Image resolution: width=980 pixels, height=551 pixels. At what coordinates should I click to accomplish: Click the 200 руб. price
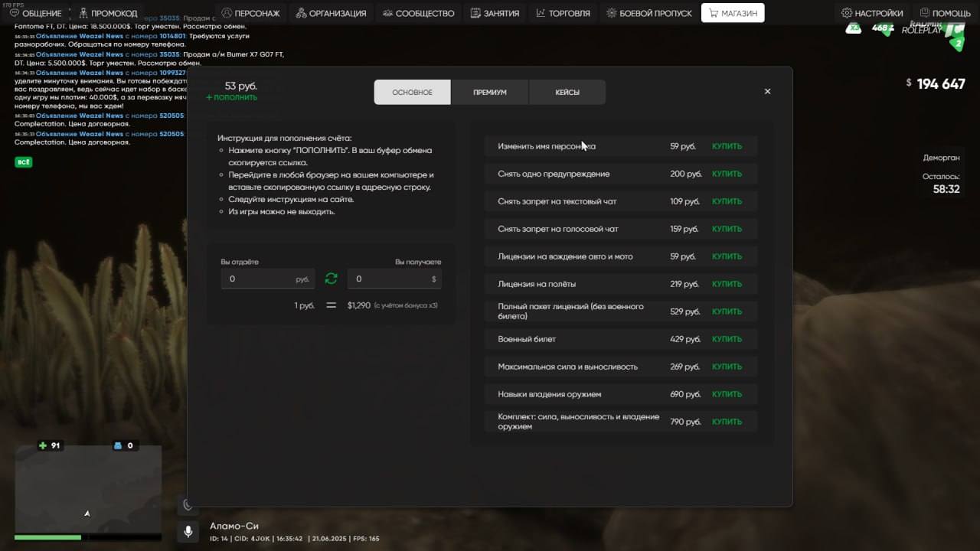pos(685,174)
